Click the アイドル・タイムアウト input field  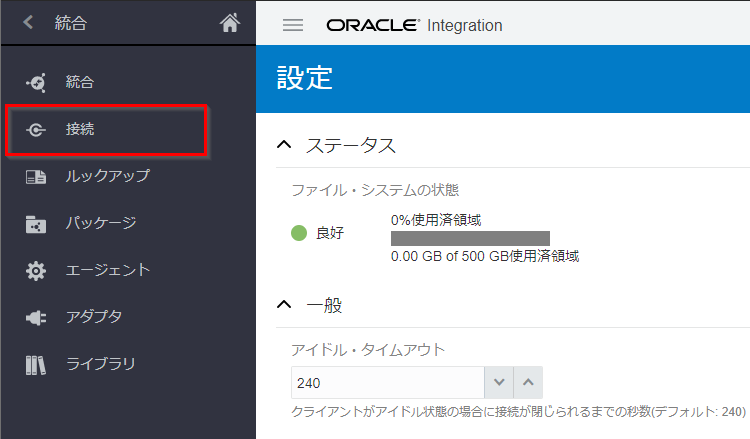387,382
